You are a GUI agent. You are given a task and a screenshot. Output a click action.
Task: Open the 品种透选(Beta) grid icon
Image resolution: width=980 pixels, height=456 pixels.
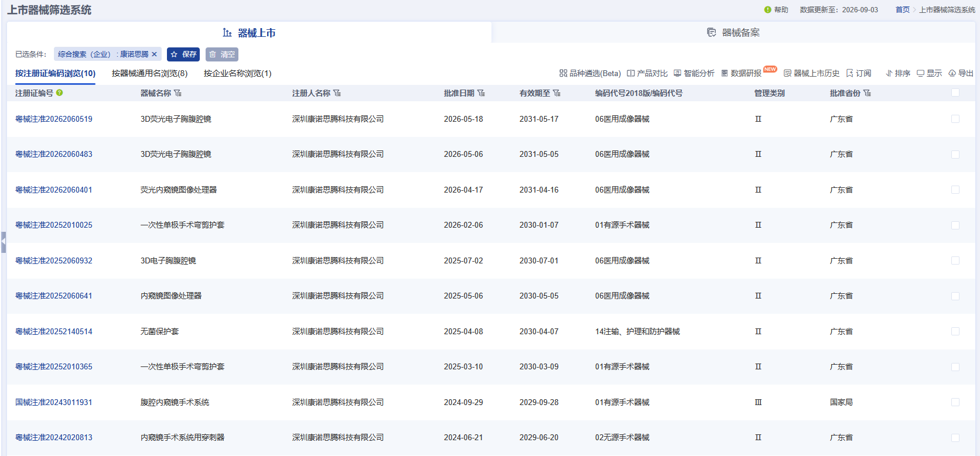click(564, 73)
